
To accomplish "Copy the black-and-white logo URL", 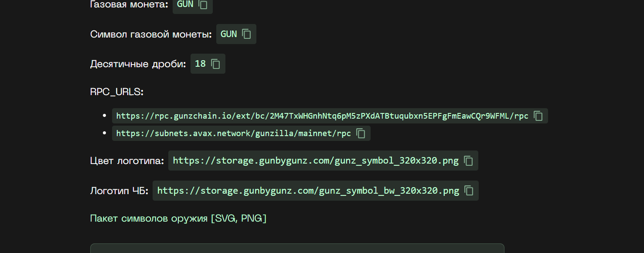I will pyautogui.click(x=469, y=191).
